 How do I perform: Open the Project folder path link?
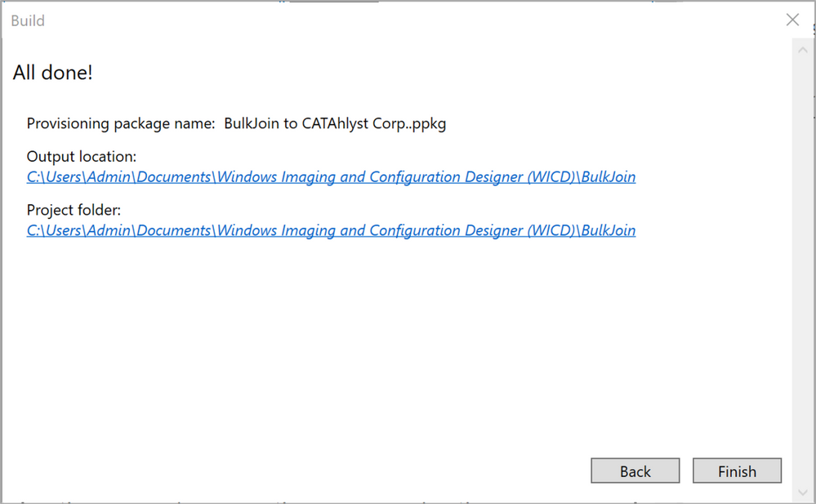click(331, 230)
